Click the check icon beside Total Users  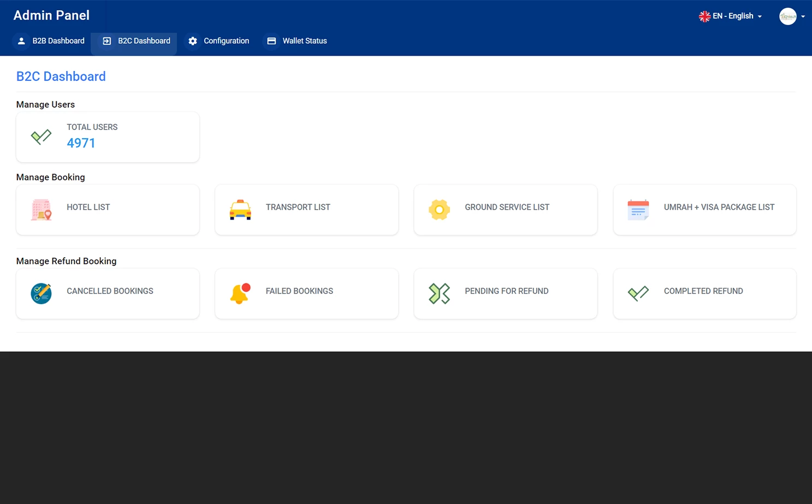(x=41, y=137)
